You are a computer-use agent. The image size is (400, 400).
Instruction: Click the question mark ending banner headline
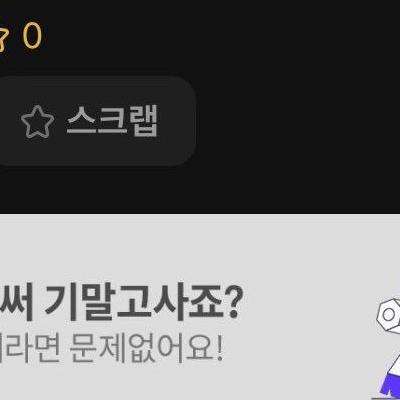point(231,304)
